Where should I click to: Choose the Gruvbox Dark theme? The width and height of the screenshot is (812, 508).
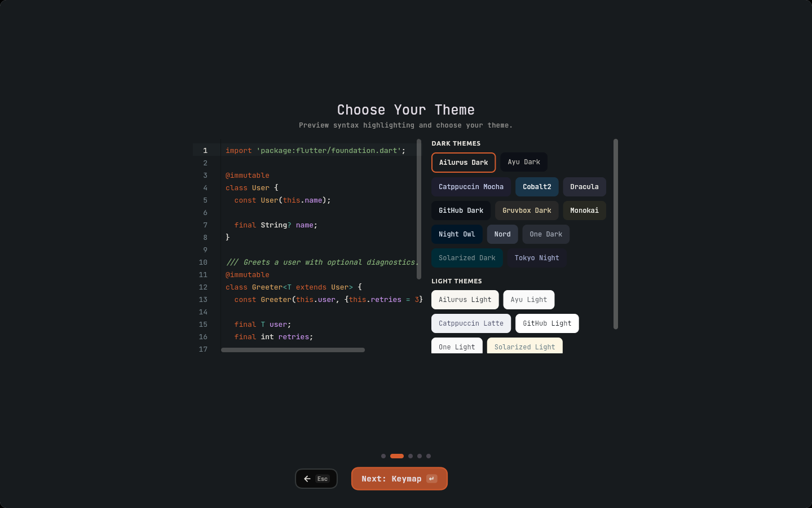527,211
